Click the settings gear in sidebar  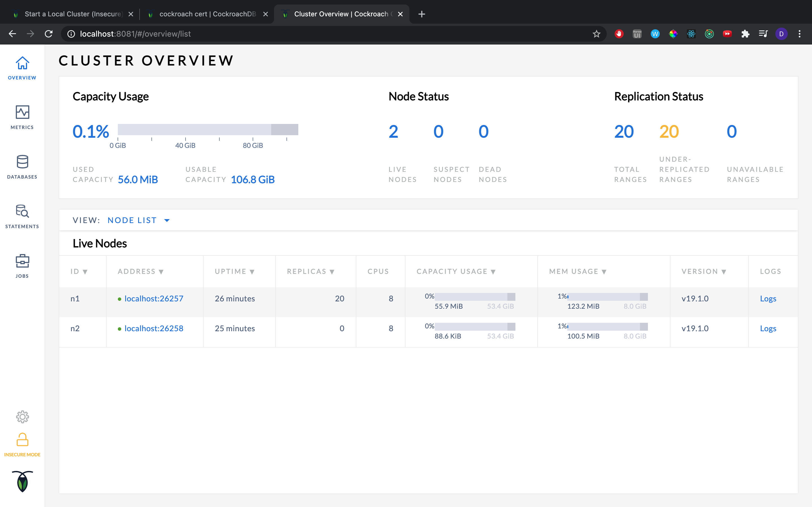pos(22,417)
